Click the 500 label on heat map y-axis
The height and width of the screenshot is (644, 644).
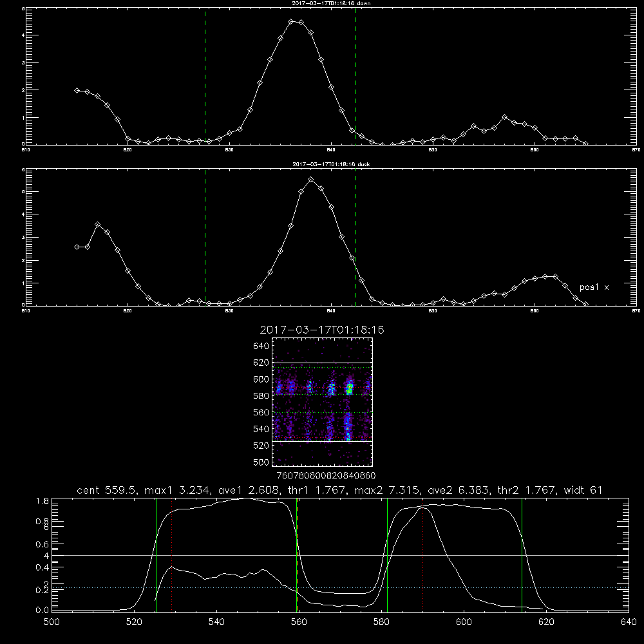click(x=261, y=462)
